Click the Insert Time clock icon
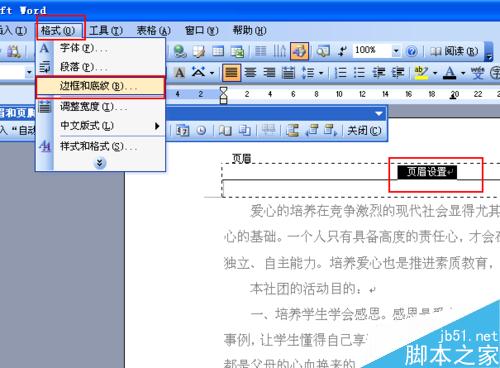This screenshot has height=368, width=500. 201,130
